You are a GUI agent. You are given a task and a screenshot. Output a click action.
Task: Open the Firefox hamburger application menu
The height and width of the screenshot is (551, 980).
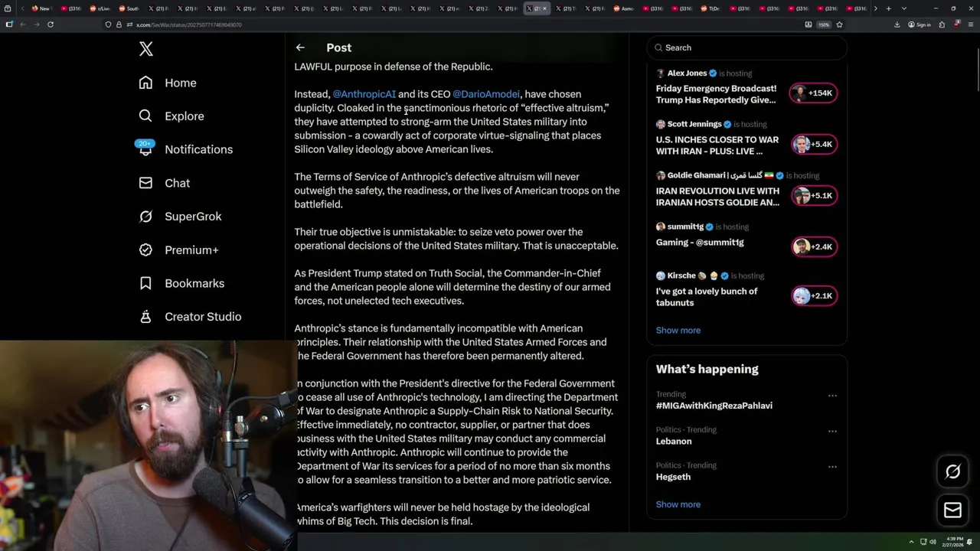pos(972,24)
